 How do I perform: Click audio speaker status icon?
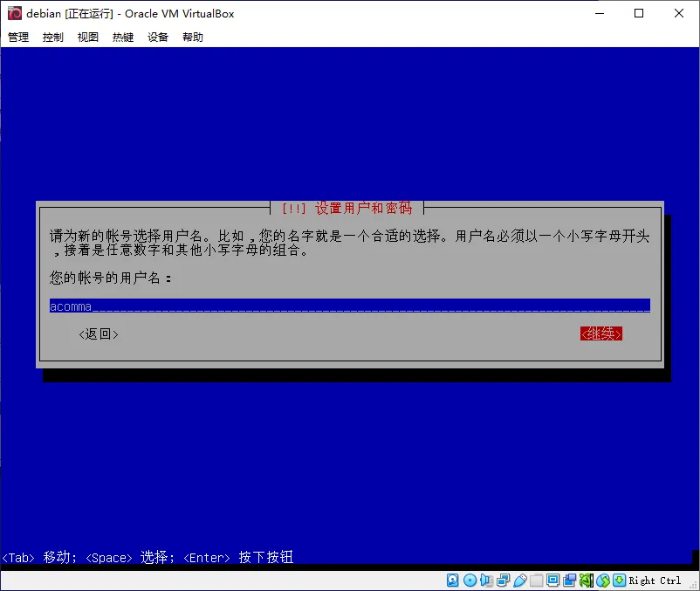point(486,581)
